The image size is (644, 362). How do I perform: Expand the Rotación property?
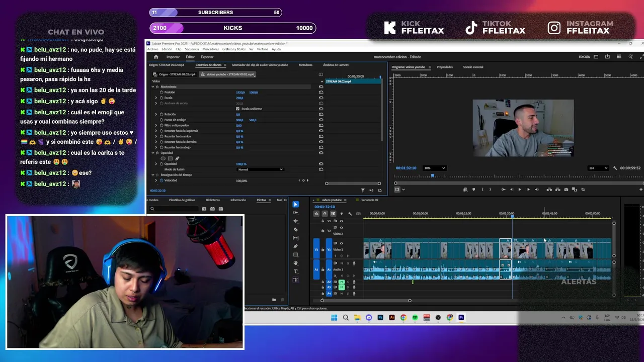[x=156, y=114]
